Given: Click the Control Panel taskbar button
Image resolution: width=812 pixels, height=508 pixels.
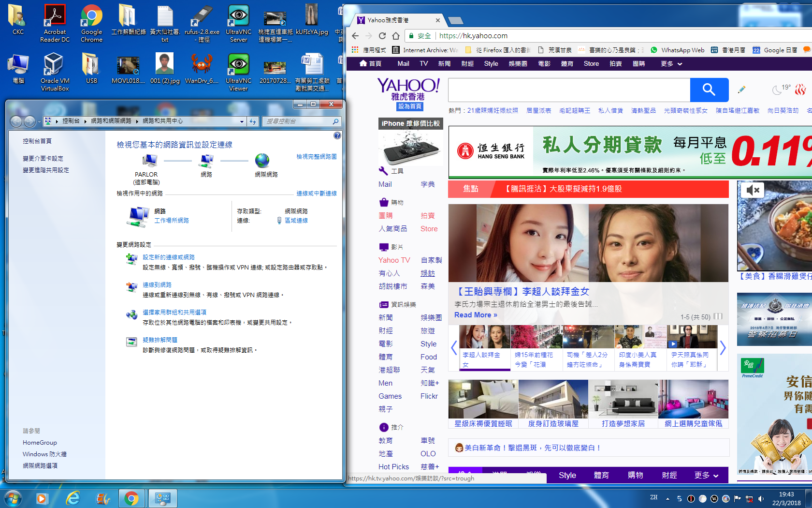Looking at the screenshot, I should [x=162, y=498].
